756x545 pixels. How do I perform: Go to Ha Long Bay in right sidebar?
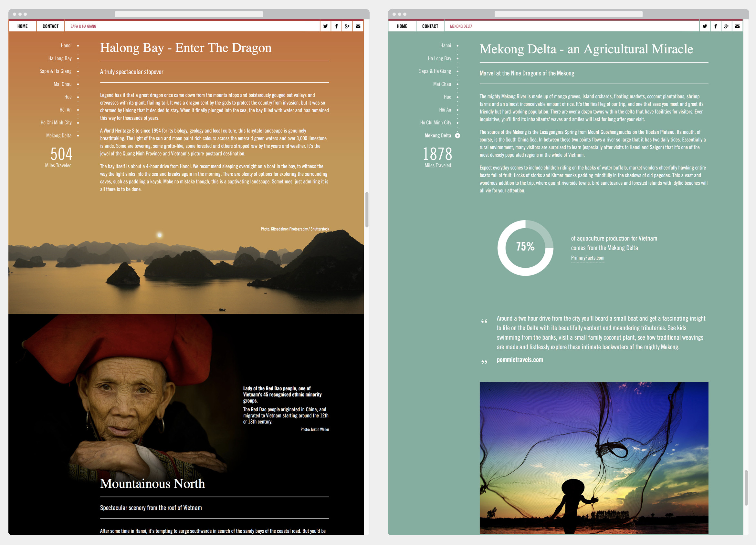pos(440,58)
